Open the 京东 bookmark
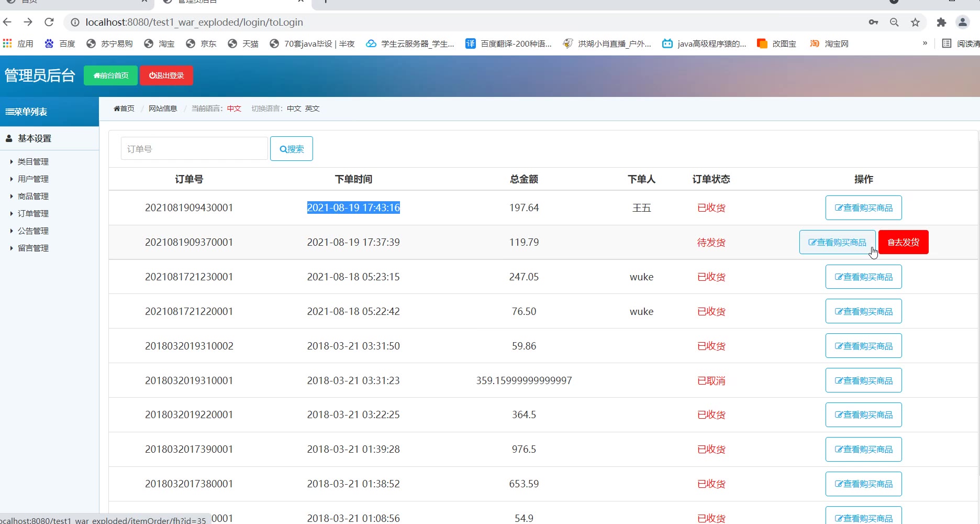Viewport: 980px width, 524px height. tap(202, 43)
